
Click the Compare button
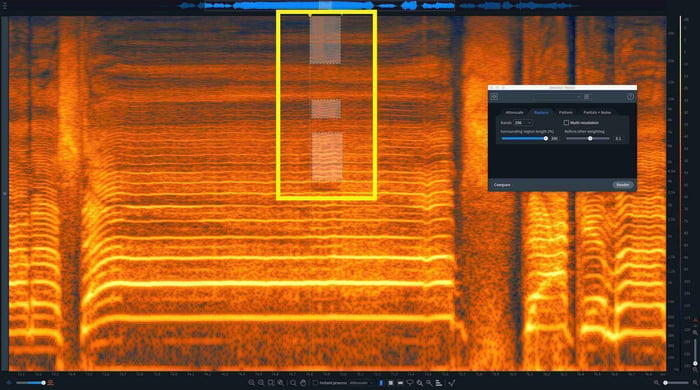point(502,185)
